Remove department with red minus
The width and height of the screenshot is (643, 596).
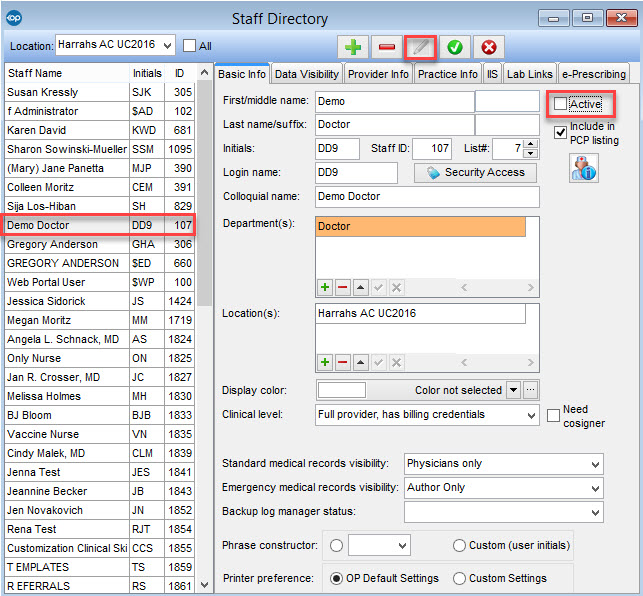click(x=342, y=287)
